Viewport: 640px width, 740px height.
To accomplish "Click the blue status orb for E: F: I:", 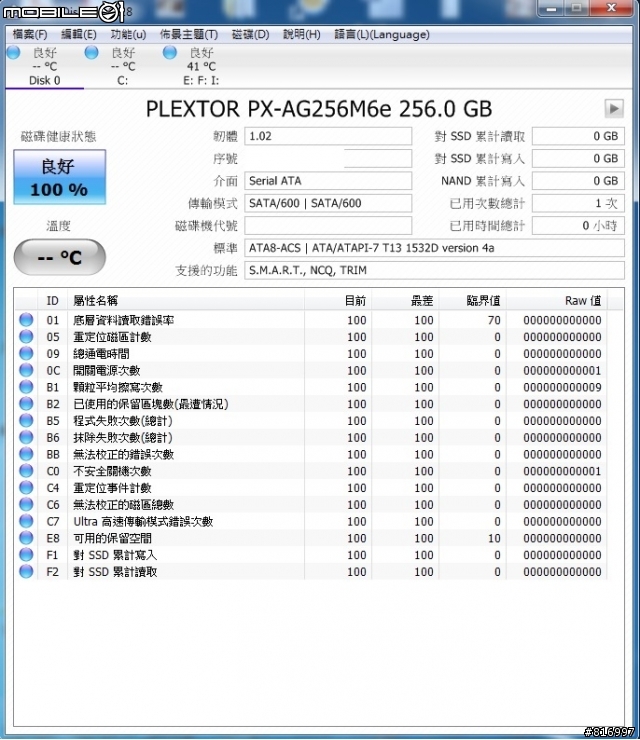I will point(169,52).
